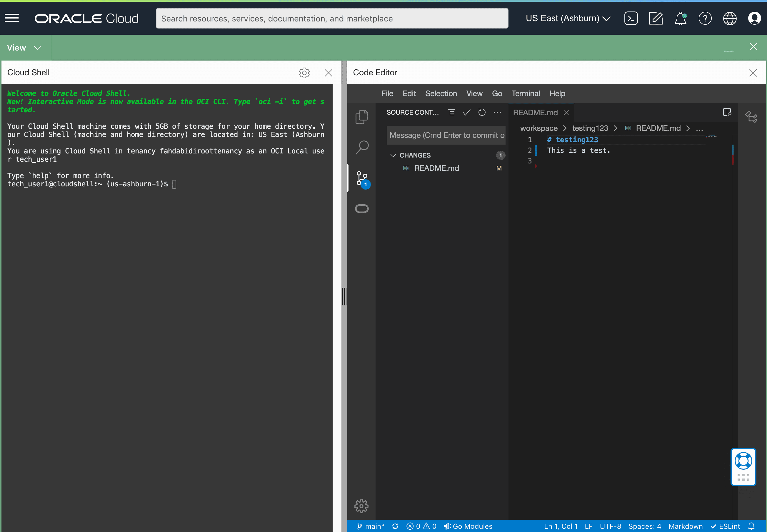This screenshot has width=767, height=532.
Task: Open Source Control view in activity bar
Action: pyautogui.click(x=362, y=179)
